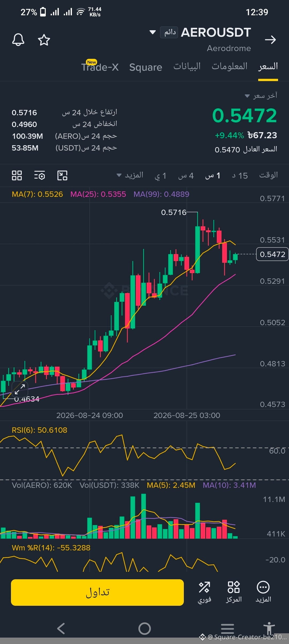Image resolution: width=289 pixels, height=644 pixels.
Task: Tap the +9.44% change percentage
Action: click(229, 135)
